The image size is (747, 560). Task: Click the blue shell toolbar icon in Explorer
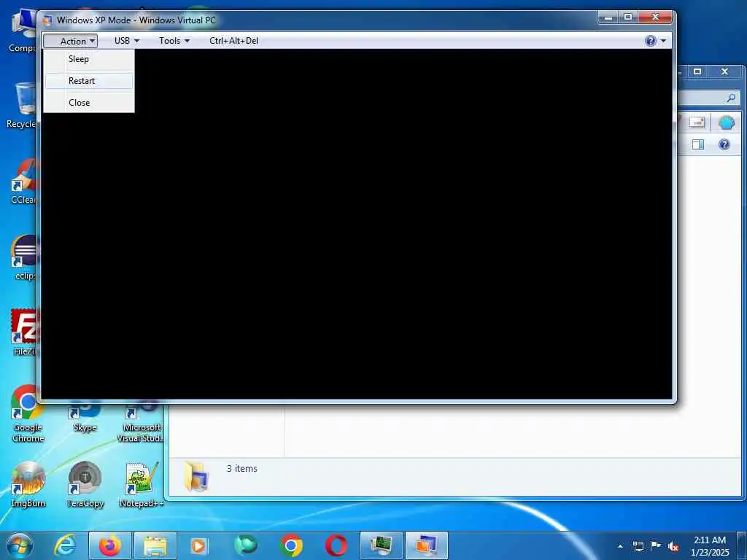point(727,122)
